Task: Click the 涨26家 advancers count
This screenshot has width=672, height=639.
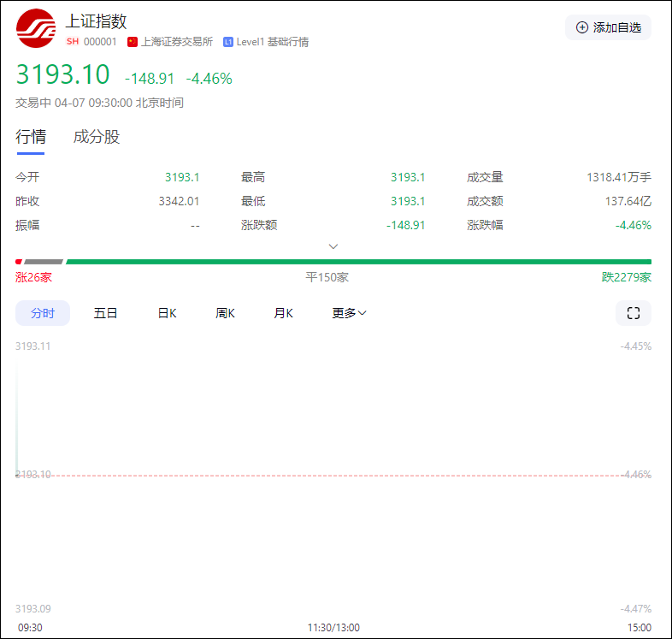Action: [34, 277]
